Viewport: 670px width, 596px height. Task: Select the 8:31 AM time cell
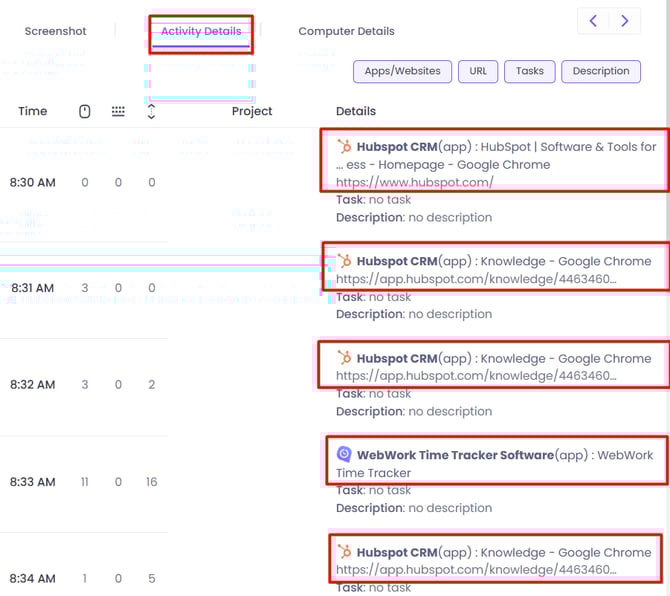32,288
